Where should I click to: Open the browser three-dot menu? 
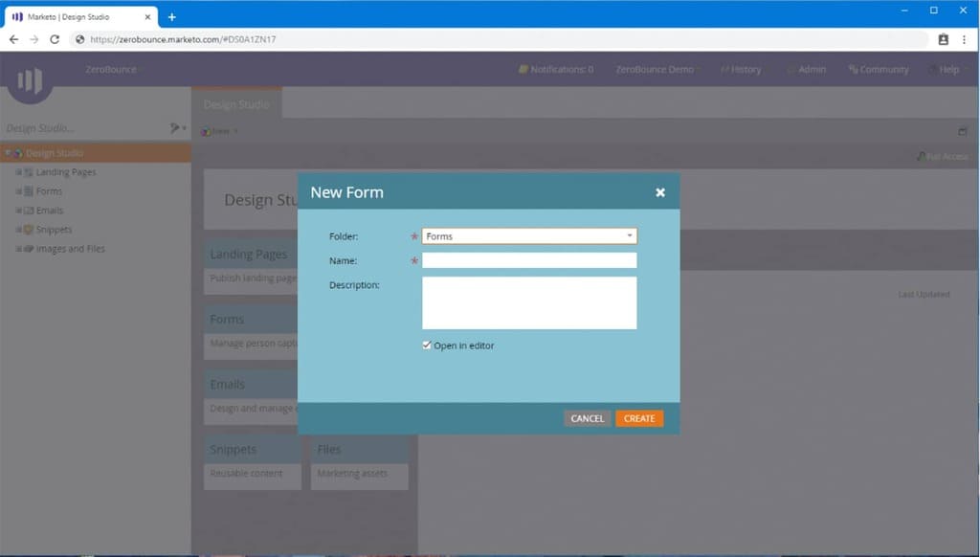(965, 39)
